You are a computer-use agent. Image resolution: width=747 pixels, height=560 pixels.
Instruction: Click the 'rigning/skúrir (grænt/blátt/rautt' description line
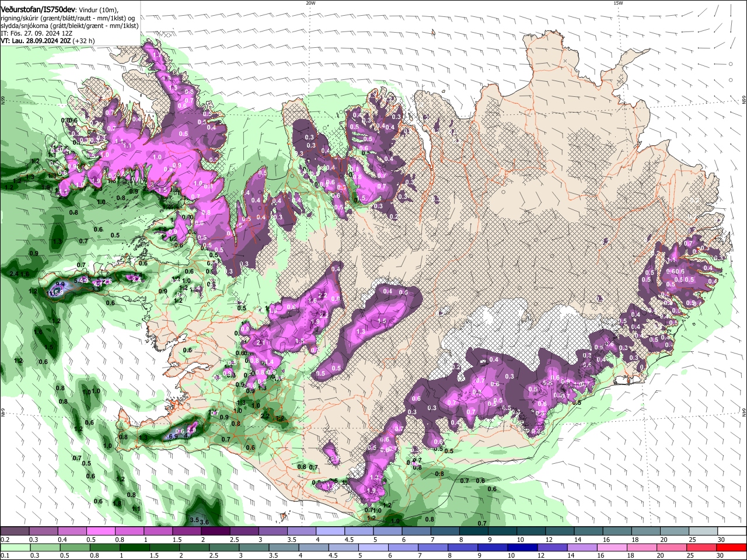(68, 18)
